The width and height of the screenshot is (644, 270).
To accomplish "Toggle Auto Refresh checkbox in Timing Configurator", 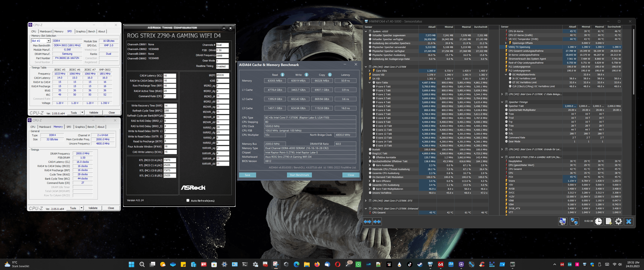I will [x=188, y=200].
